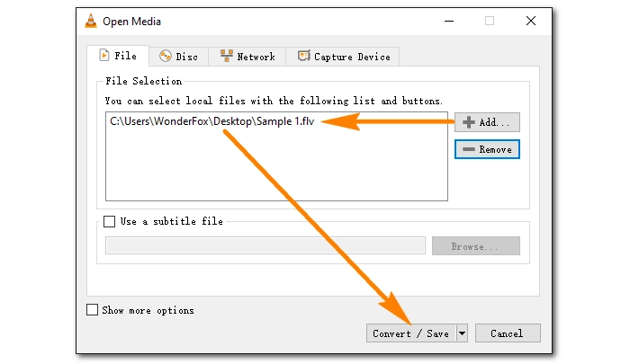Click the Cancel button
This screenshot has width=630, height=364.
[x=508, y=333]
